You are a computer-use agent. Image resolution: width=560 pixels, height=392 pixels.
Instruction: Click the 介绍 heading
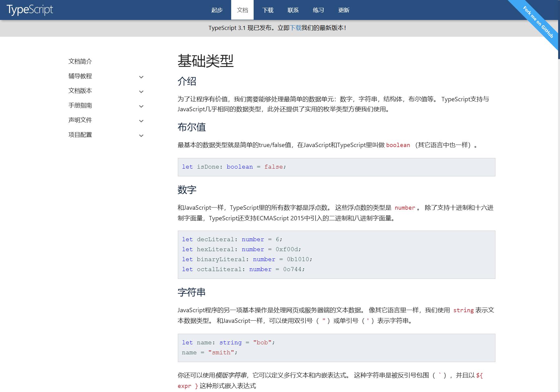[187, 81]
